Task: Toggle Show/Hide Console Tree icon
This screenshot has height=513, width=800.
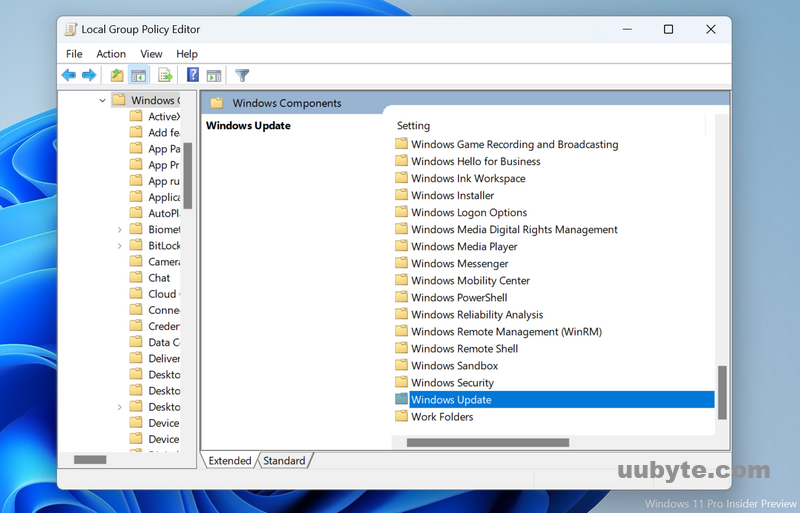Action: pyautogui.click(x=139, y=76)
